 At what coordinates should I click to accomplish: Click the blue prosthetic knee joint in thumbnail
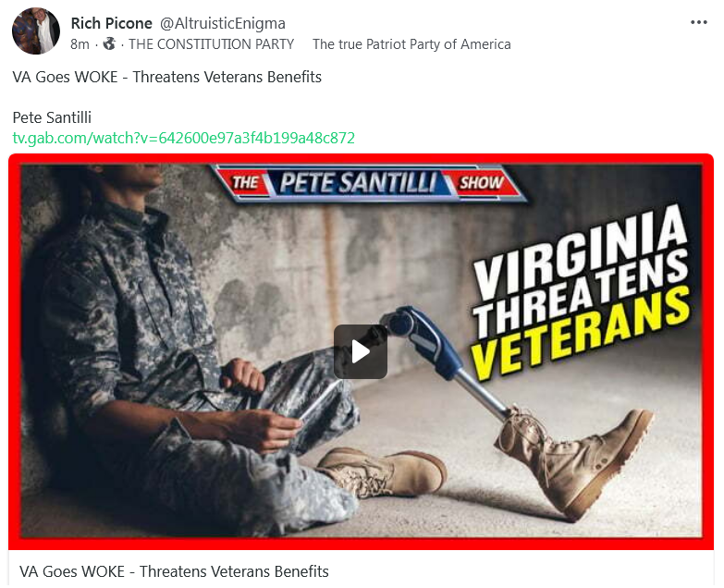[x=400, y=322]
